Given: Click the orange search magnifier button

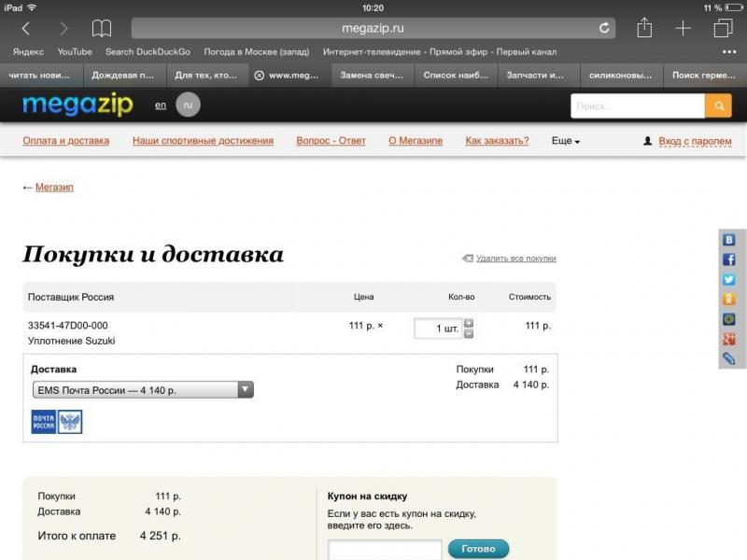Looking at the screenshot, I should 718,105.
